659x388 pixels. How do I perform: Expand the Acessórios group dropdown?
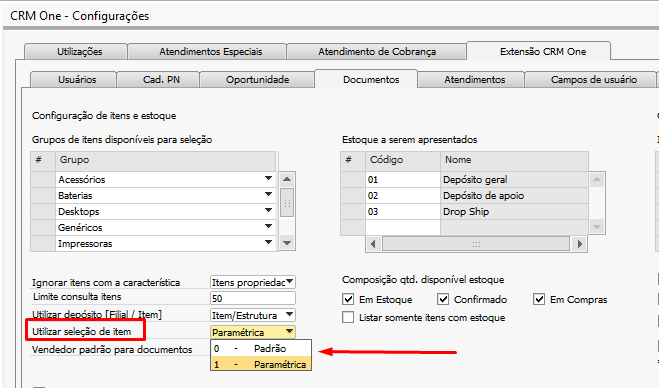pyautogui.click(x=268, y=179)
